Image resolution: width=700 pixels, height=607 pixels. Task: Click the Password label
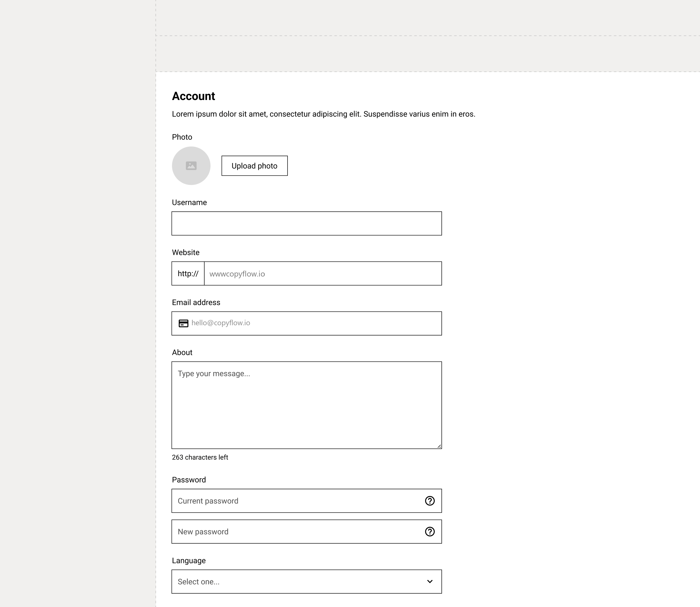[189, 480]
